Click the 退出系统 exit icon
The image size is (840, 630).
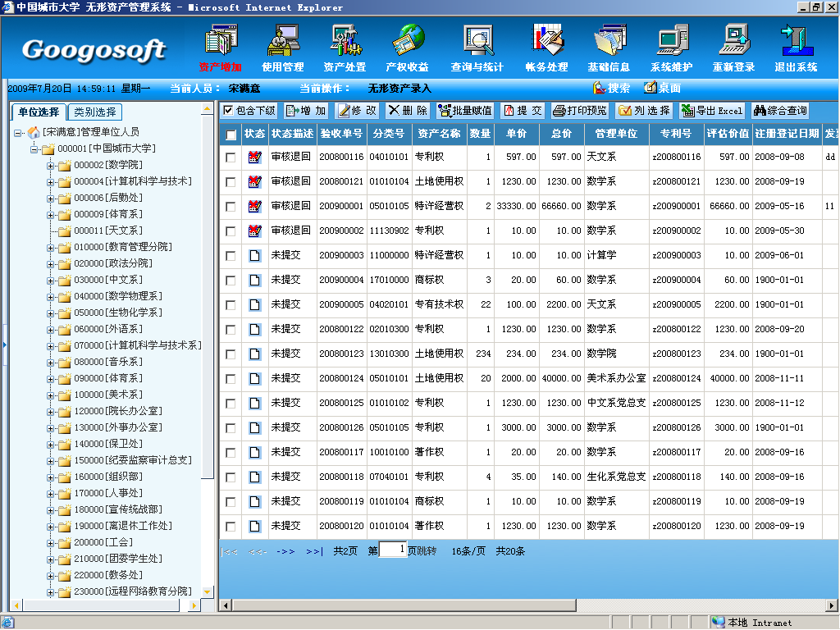click(x=796, y=40)
